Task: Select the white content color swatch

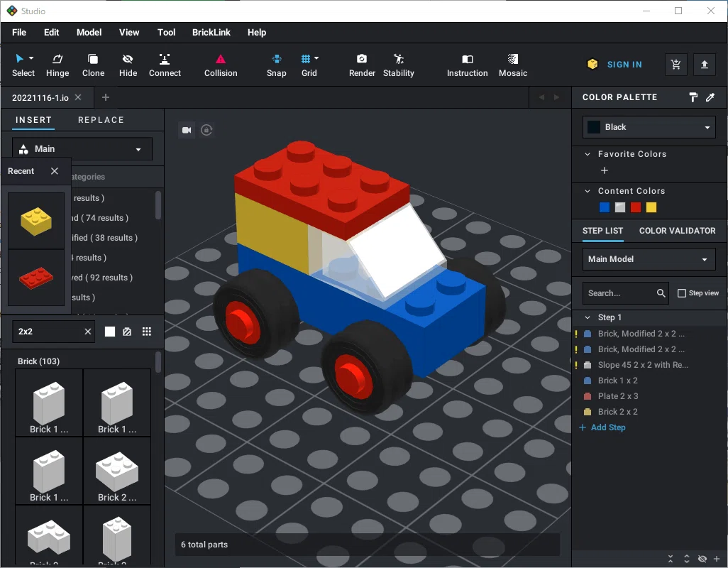Action: click(620, 207)
